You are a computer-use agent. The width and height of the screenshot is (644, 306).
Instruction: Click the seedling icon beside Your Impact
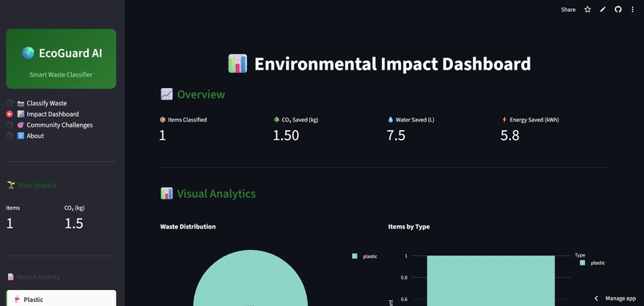click(x=11, y=185)
